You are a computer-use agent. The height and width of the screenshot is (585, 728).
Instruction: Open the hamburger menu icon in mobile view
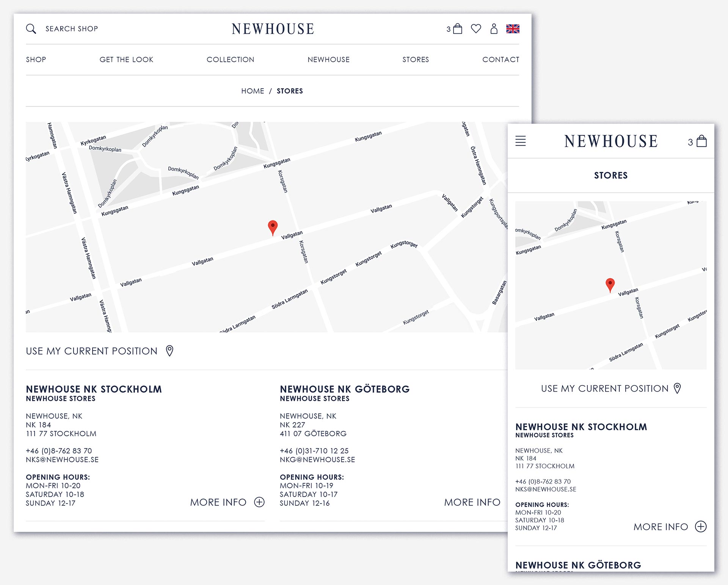521,141
